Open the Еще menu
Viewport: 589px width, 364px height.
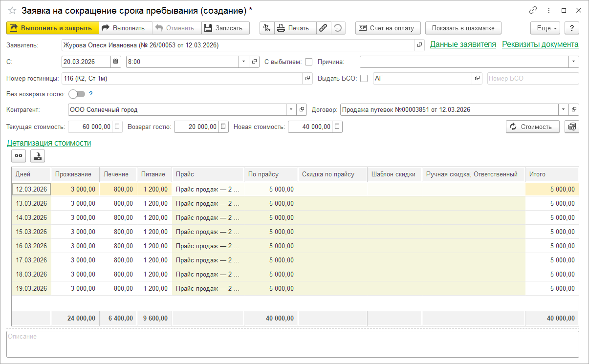click(x=547, y=28)
